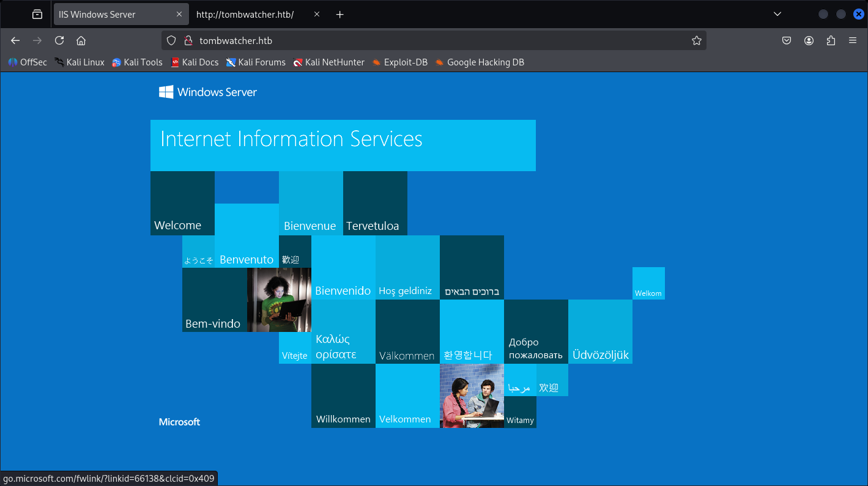The image size is (868, 486).
Task: Open the extensions puzzle icon
Action: tap(831, 40)
